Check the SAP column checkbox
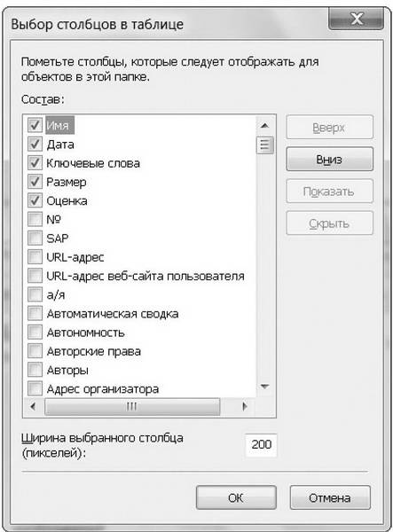This screenshot has height=532, width=393. coord(35,238)
